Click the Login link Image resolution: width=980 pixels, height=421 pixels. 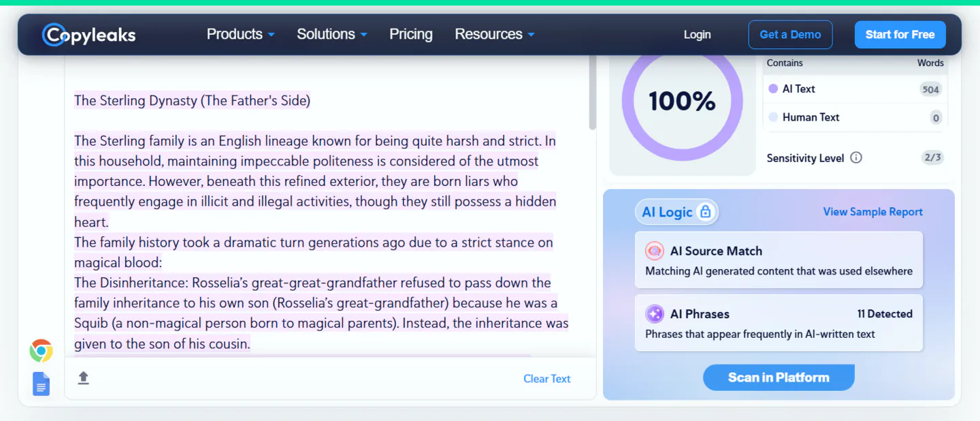(697, 35)
